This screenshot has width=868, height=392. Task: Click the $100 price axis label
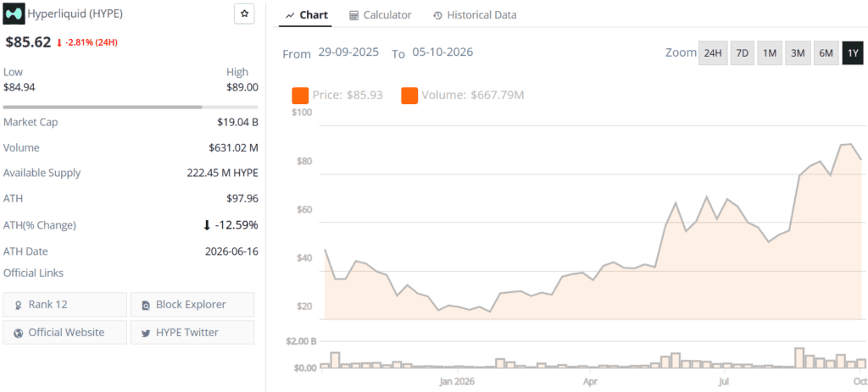302,113
